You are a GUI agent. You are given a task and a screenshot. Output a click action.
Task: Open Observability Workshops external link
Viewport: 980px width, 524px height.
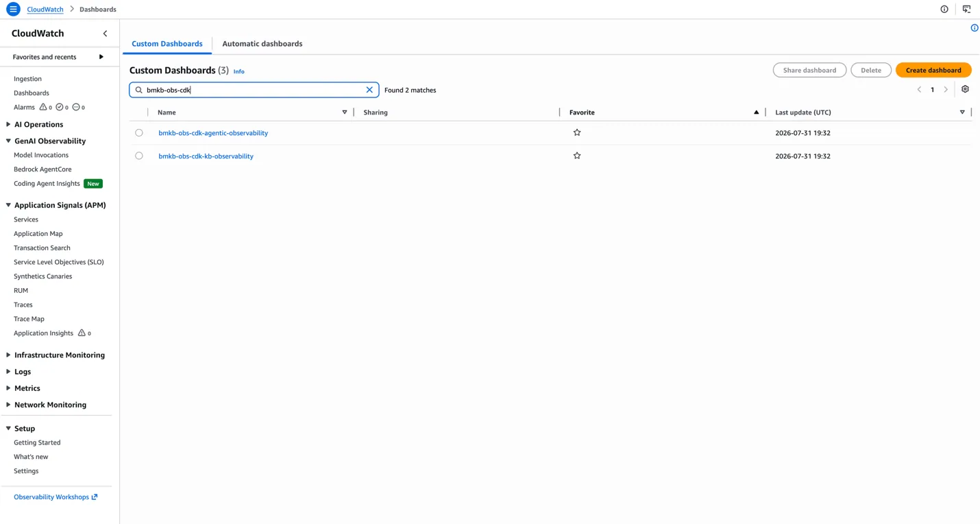pyautogui.click(x=56, y=497)
